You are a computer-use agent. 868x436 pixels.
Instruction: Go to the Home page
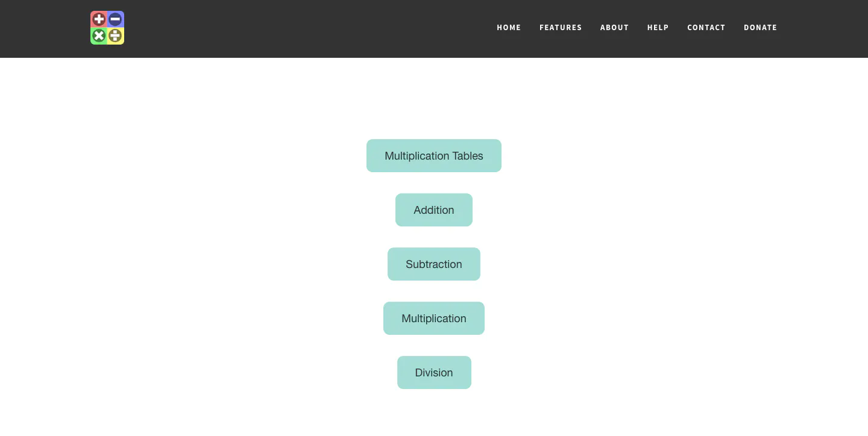click(x=509, y=28)
